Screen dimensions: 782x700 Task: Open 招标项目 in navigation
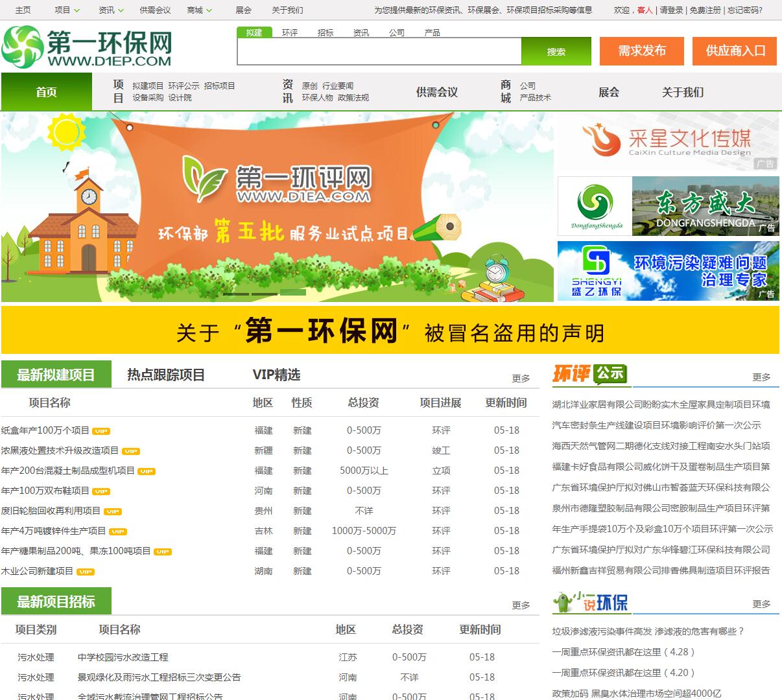(220, 86)
